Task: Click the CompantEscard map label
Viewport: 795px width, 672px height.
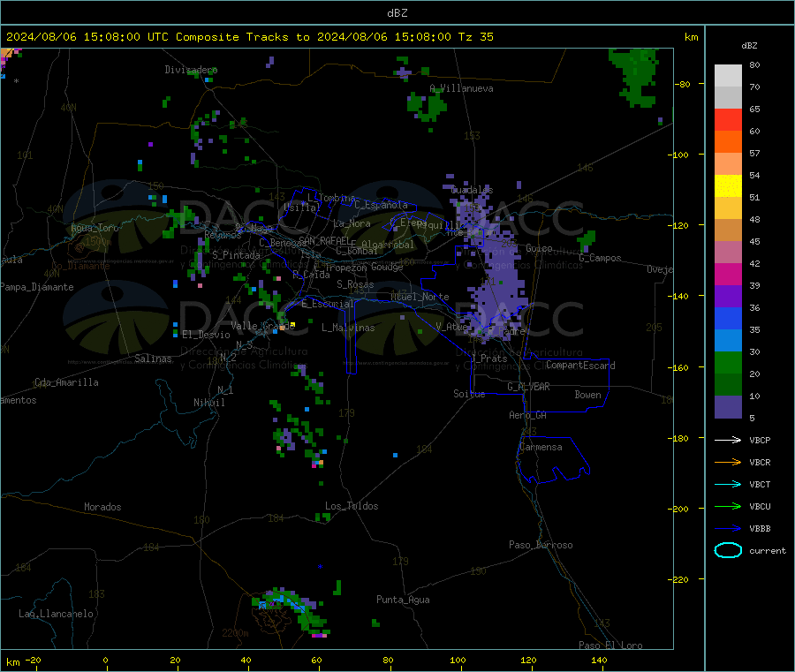Action: tap(580, 366)
